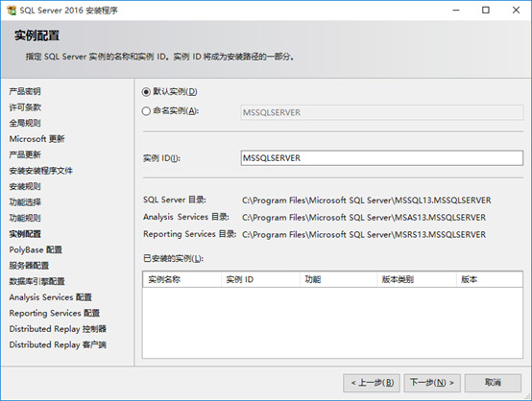Click the 版本类别 column header

(x=417, y=280)
